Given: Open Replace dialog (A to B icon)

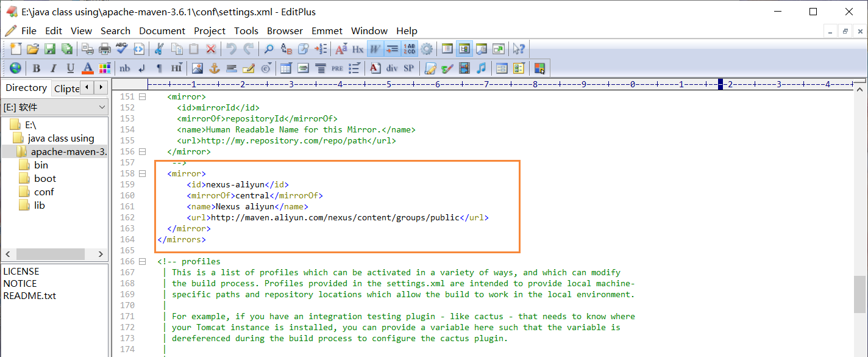Looking at the screenshot, I should [x=286, y=49].
